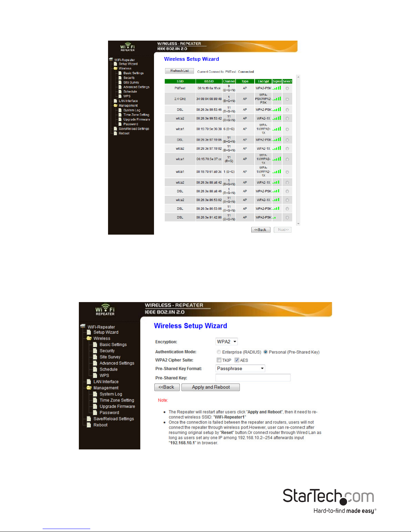Open Save/Reload Settings in lower sidebar
The image size is (411, 532).
click(x=113, y=419)
